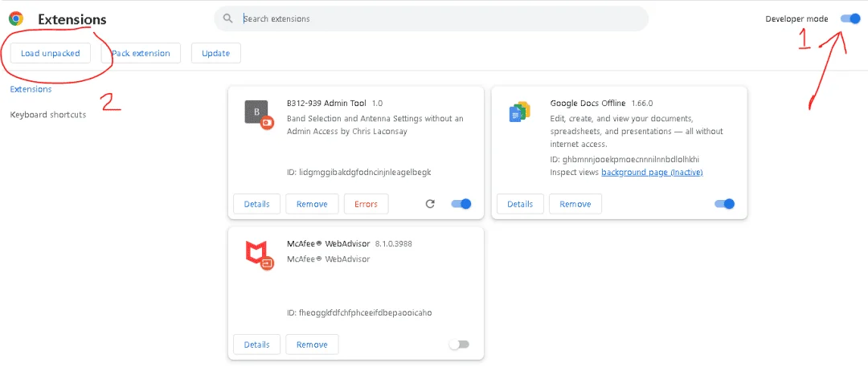
Task: Click the Inspect views label
Action: (575, 173)
